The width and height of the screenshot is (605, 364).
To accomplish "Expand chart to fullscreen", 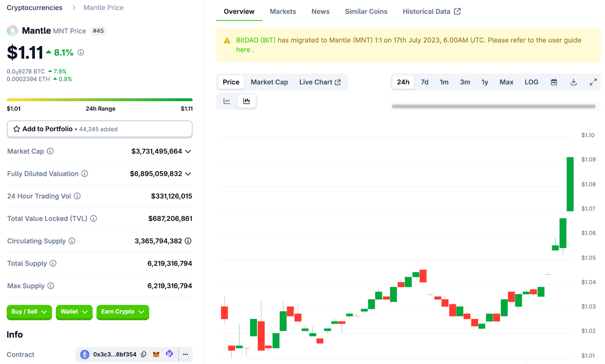I will (593, 82).
